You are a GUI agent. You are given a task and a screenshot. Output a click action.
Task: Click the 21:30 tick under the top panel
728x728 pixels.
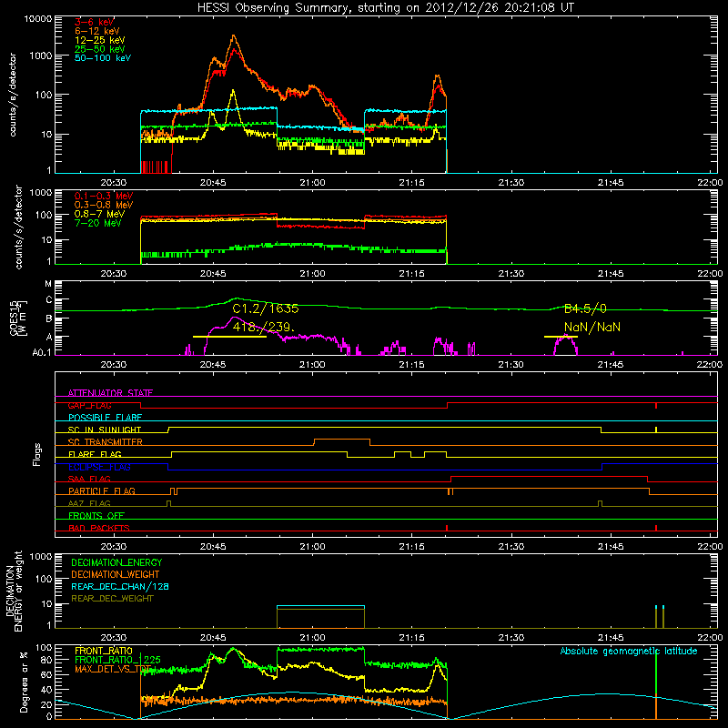(x=511, y=183)
